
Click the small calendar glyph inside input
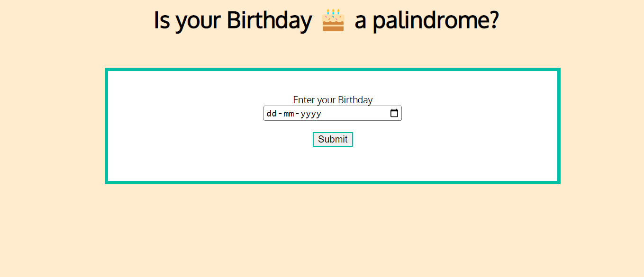click(395, 113)
